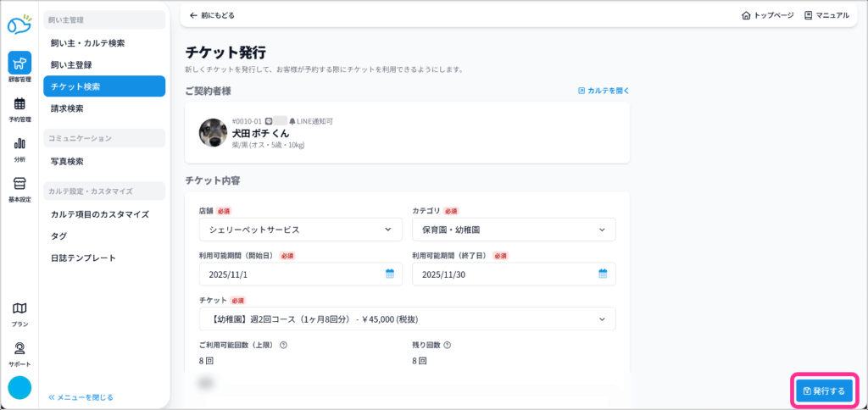868x410 pixels.
Task: Click the calendar icon in the end date field
Action: pos(604,274)
